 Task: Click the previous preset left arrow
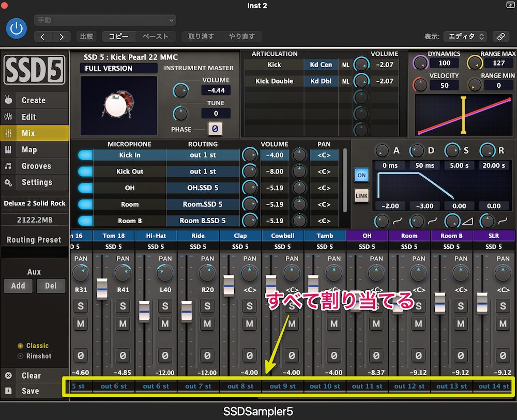tap(43, 37)
